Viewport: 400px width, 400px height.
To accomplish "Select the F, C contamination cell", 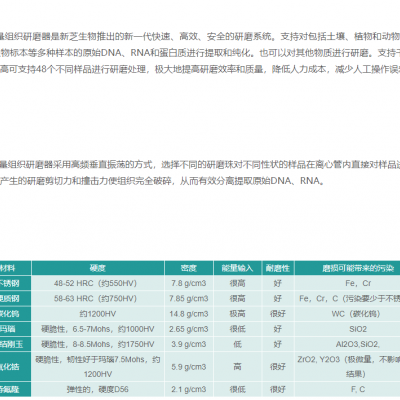I will [x=347, y=389].
